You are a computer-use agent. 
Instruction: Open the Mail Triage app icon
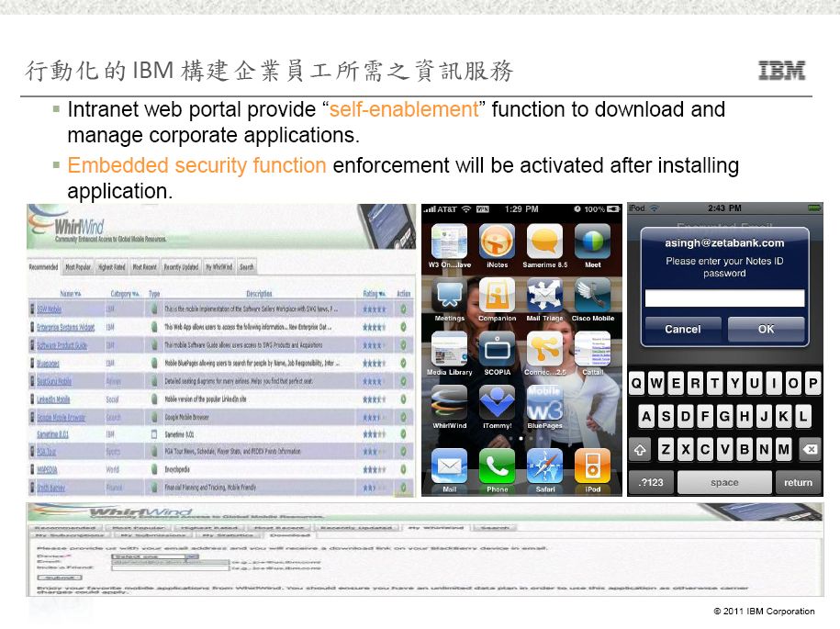544,295
